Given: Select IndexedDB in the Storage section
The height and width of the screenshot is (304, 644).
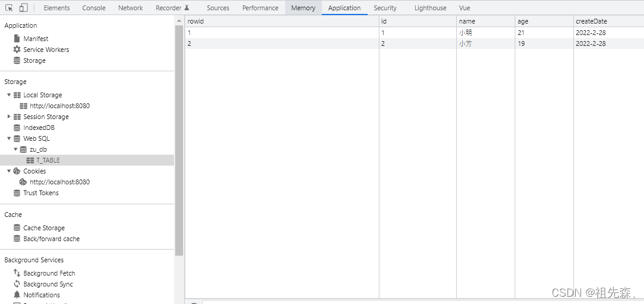Looking at the screenshot, I should click(x=39, y=128).
